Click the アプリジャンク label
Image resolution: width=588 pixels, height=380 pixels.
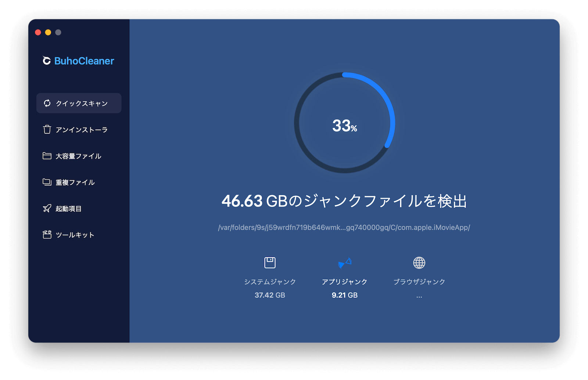coord(345,282)
